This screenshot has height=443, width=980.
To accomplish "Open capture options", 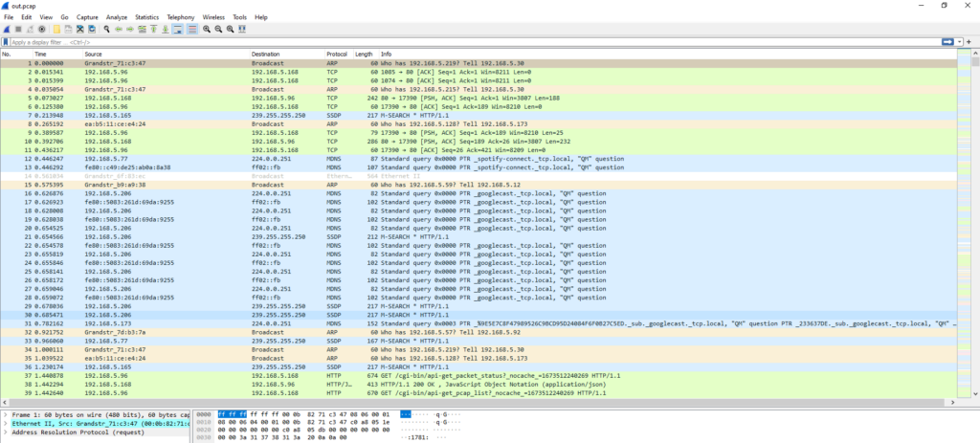I will [42, 29].
